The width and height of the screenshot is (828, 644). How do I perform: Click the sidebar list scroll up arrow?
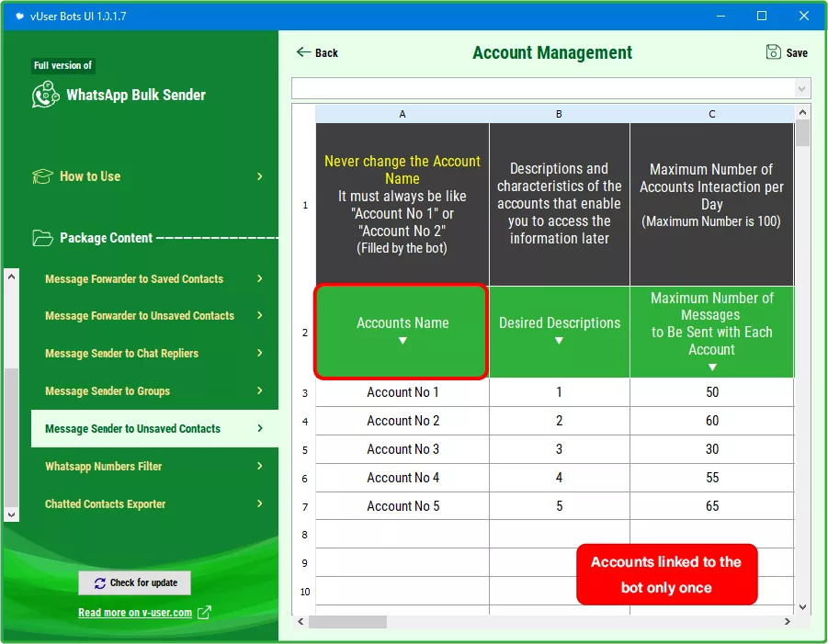click(12, 277)
